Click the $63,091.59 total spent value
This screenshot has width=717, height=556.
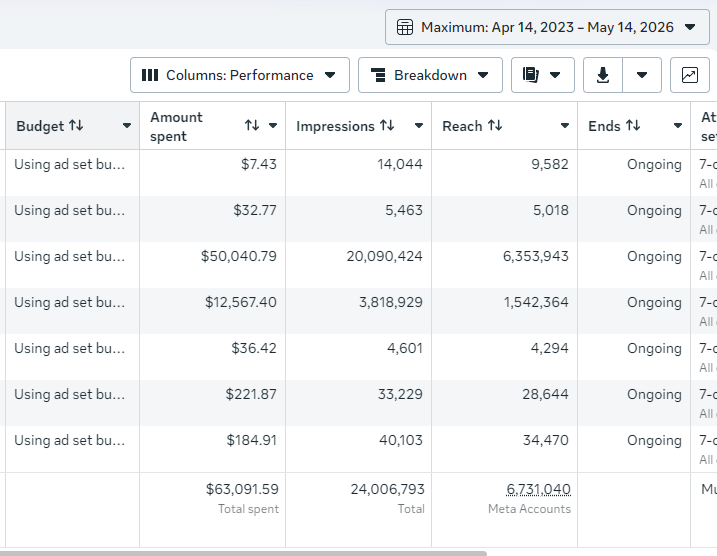242,490
